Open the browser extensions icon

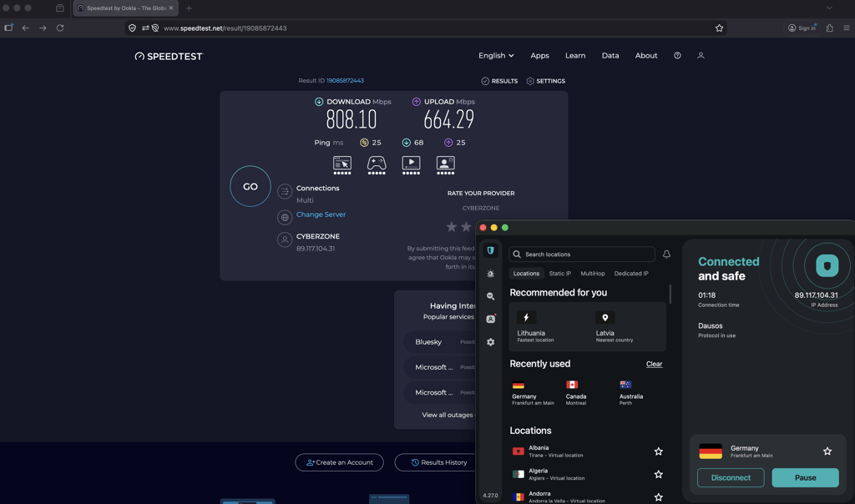[829, 28]
